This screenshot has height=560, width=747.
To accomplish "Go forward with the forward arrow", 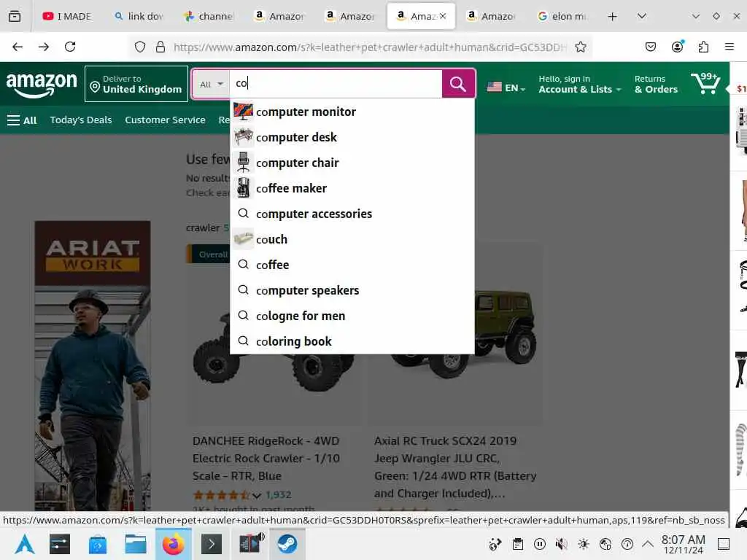I will (x=44, y=47).
